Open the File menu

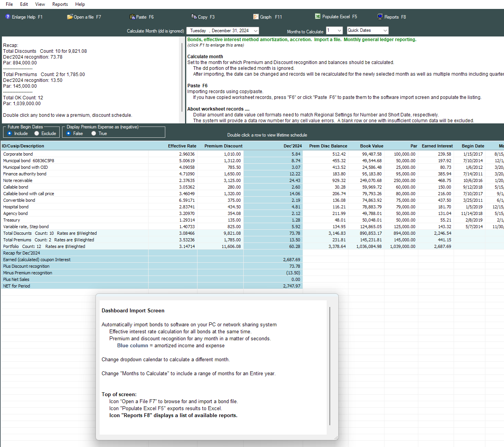[x=9, y=4]
